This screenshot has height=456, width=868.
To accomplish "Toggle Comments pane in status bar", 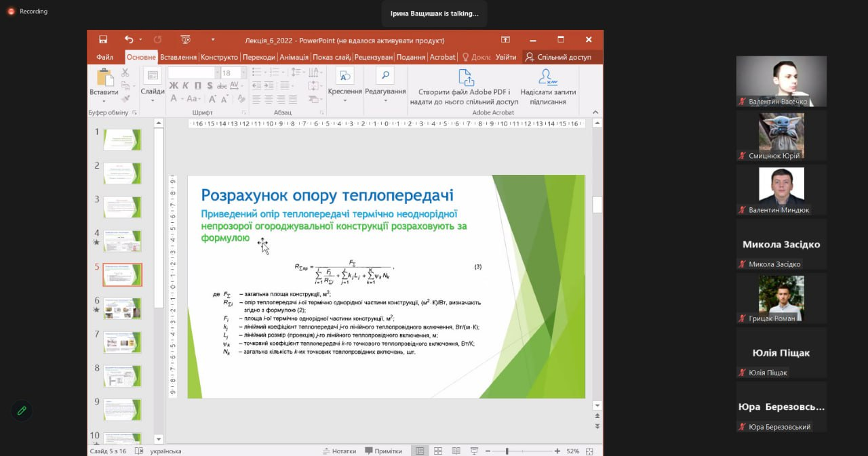I will (384, 451).
